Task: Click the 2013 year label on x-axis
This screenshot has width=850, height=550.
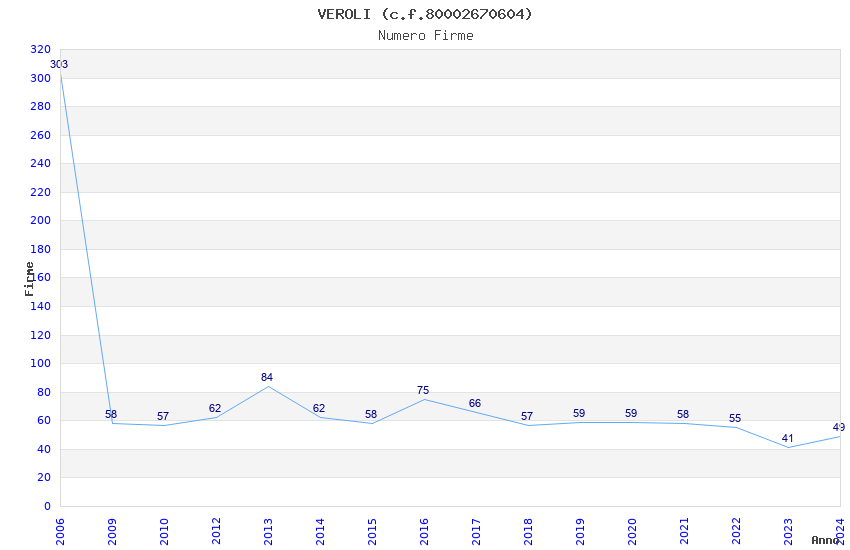Action: 268,532
